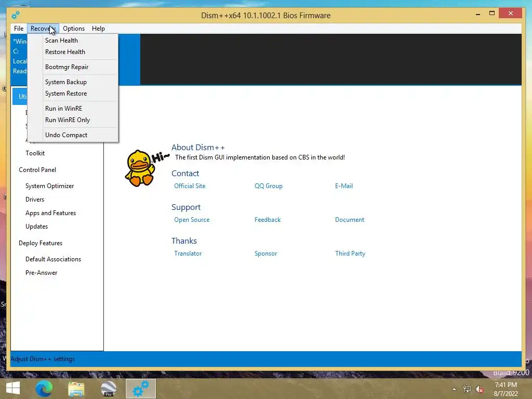This screenshot has height=399, width=532.
Task: Select Control Panel sidebar section
Action: point(37,170)
